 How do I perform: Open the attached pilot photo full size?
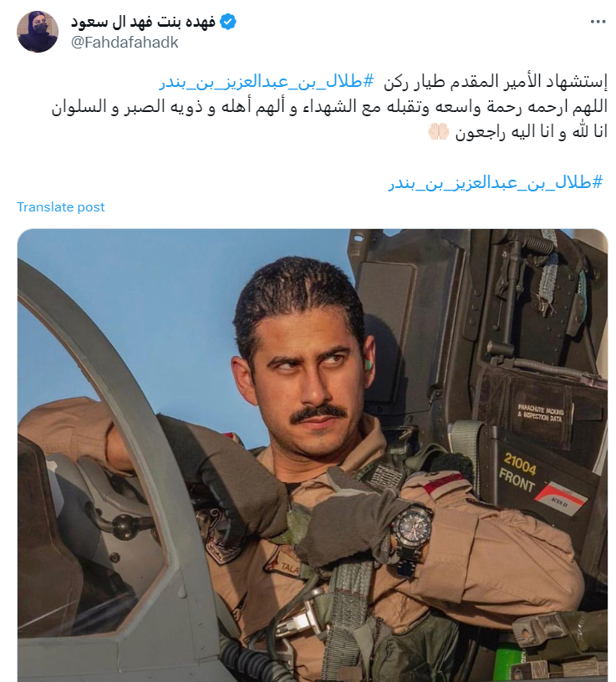tap(313, 455)
